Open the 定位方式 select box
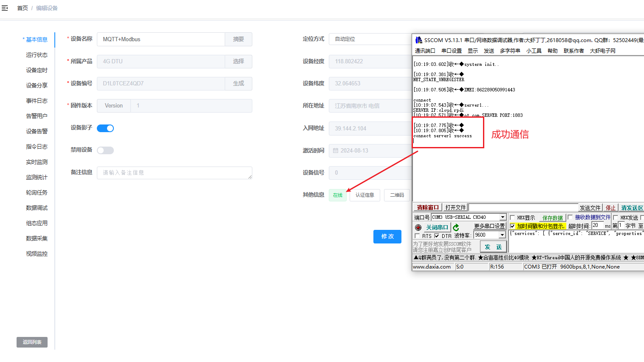Image resolution: width=644 pixels, height=362 pixels. [x=370, y=39]
